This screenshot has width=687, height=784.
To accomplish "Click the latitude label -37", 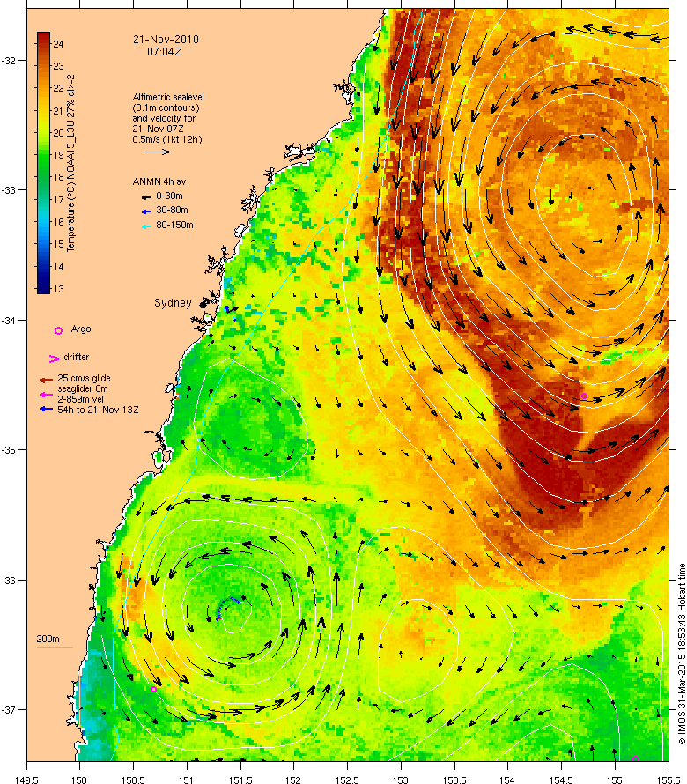I will tap(9, 710).
